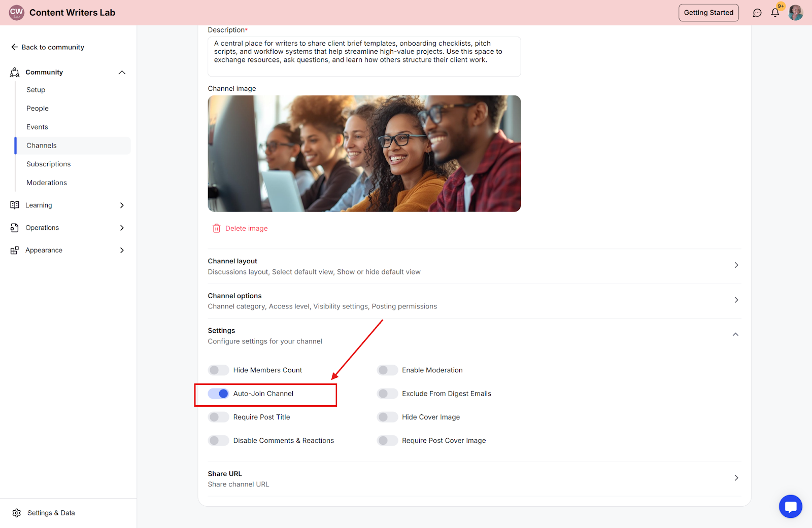
Task: Click the Getting Started button
Action: tap(708, 13)
